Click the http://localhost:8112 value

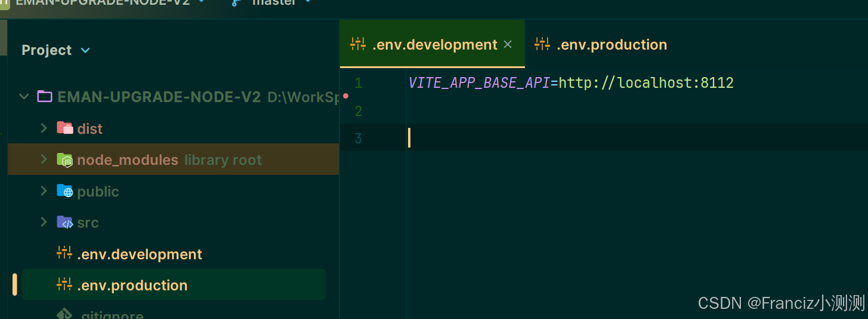646,83
